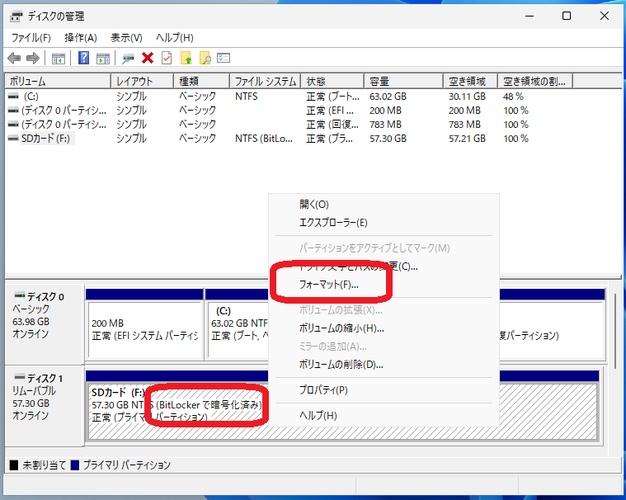Select the ディスク 1 removable disk label

coord(44,405)
